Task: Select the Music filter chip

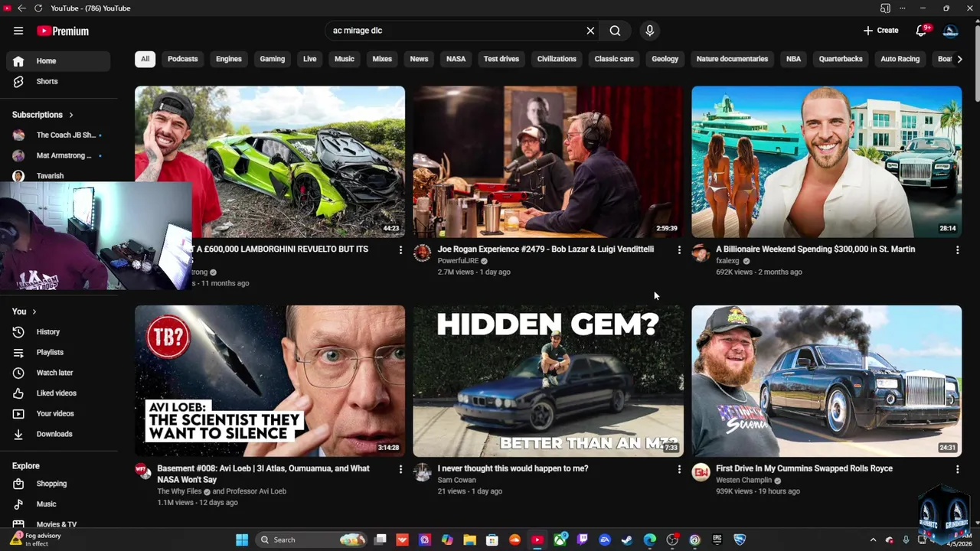Action: tap(344, 59)
